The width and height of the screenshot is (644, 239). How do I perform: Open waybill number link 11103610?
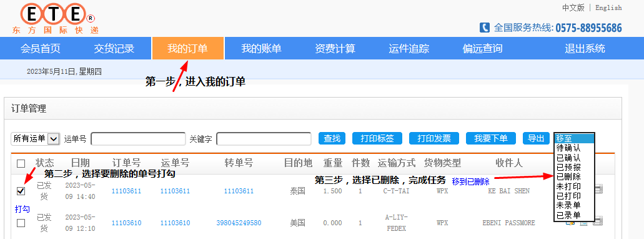(175, 223)
